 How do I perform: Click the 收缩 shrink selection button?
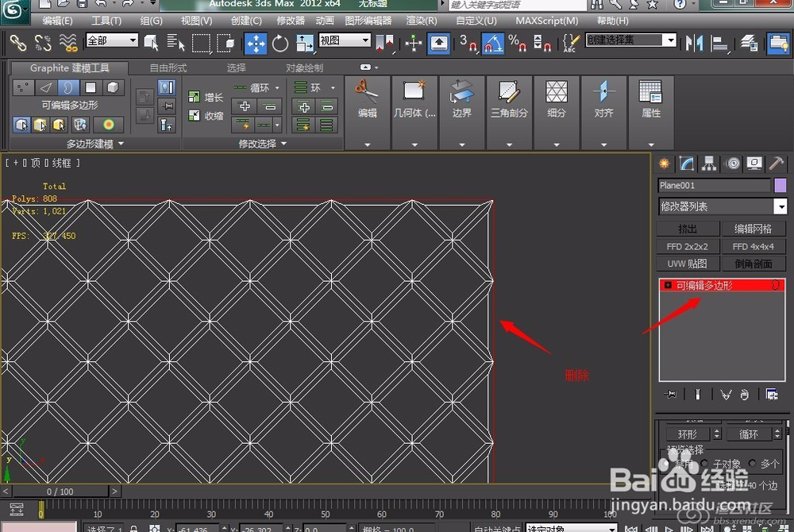pos(206,116)
